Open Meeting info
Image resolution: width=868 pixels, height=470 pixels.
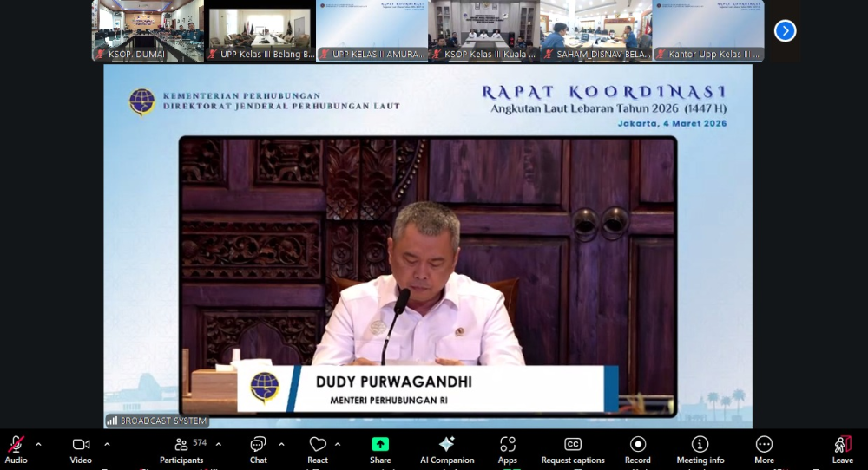[x=700, y=450]
